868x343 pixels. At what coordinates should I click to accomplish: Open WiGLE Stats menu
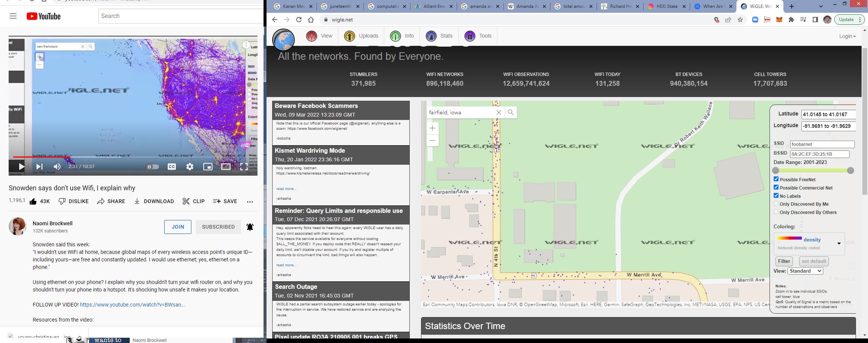tap(439, 36)
